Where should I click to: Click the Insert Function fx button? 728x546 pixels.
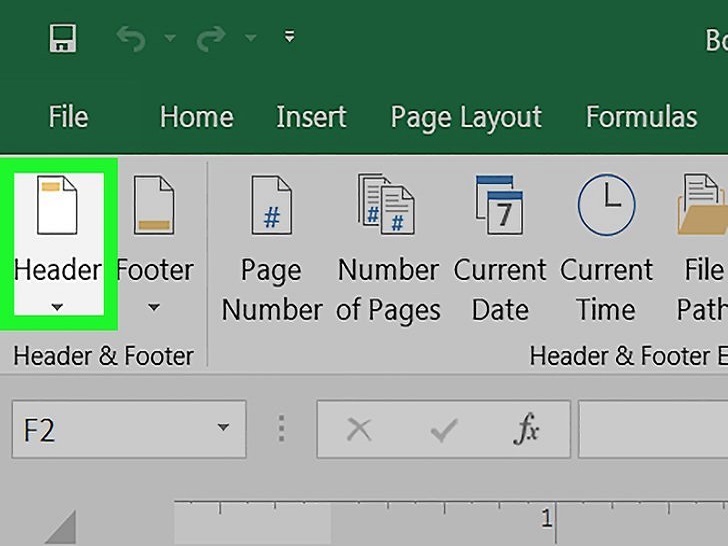[x=526, y=429]
